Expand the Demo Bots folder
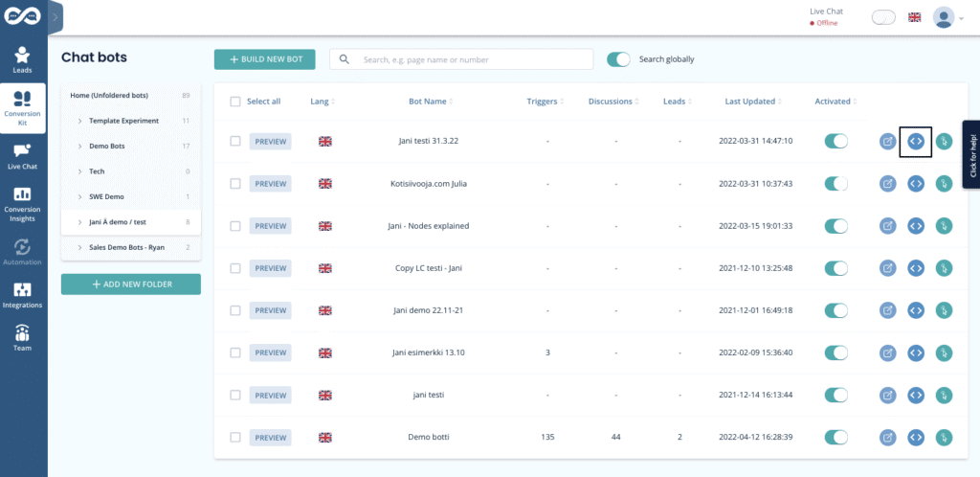The height and width of the screenshot is (477, 980). (79, 146)
